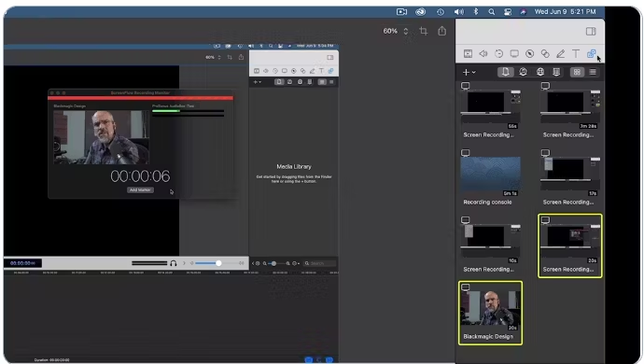Viewport: 644px width, 364px height.
Task: Click the headphones icon in recorded preview
Action: click(x=174, y=263)
